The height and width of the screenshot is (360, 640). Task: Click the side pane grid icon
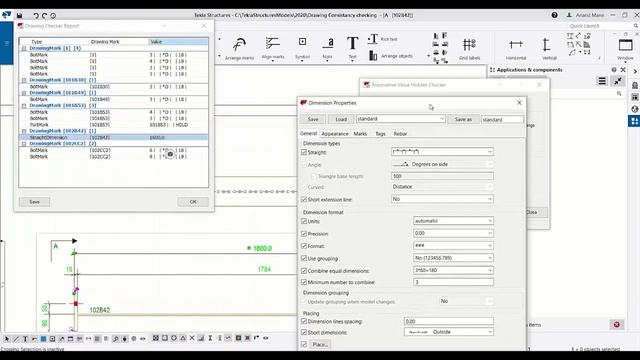pyautogui.click(x=634, y=121)
